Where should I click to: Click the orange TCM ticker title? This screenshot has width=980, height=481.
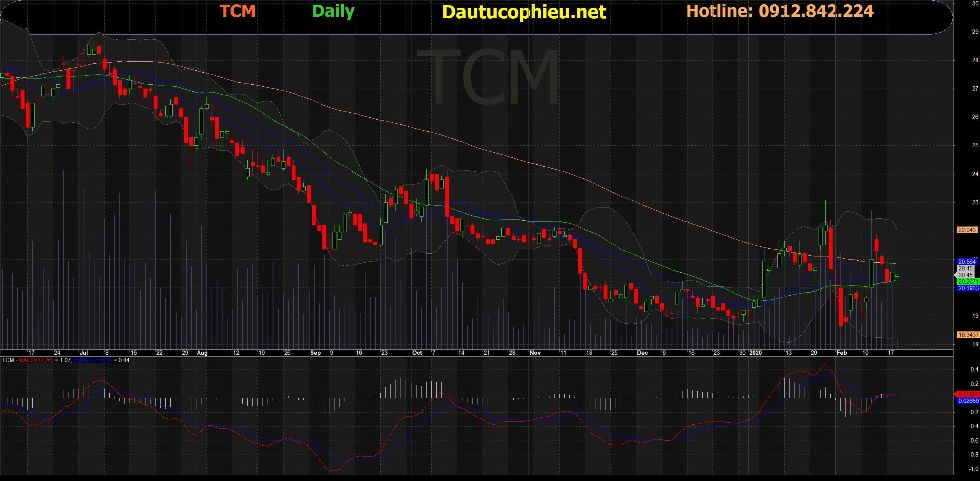[238, 11]
